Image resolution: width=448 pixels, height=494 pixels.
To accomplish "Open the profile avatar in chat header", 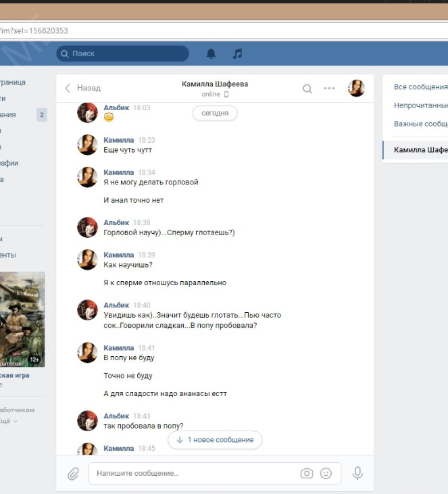I will point(356,89).
